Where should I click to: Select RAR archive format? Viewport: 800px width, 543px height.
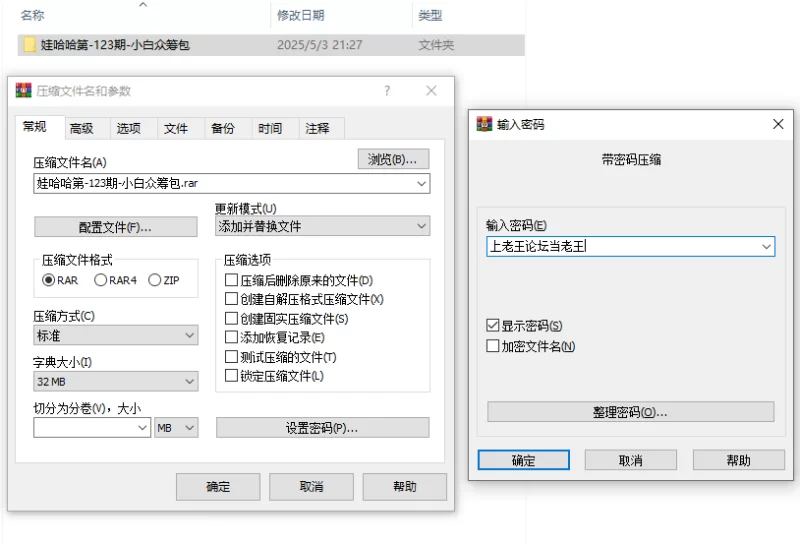click(x=48, y=280)
